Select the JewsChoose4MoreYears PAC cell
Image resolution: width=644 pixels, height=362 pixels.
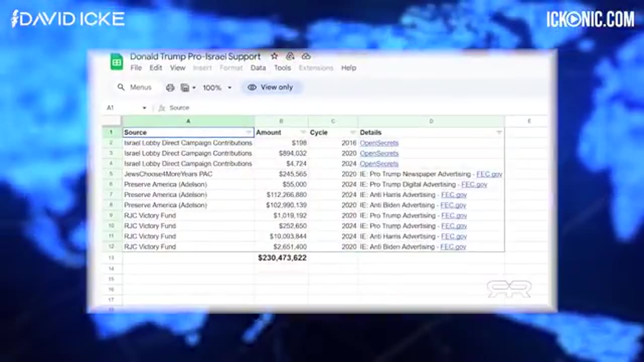(x=189, y=174)
